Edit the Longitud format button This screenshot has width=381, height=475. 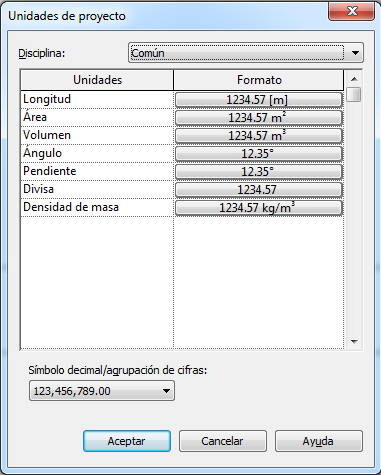coord(259,100)
